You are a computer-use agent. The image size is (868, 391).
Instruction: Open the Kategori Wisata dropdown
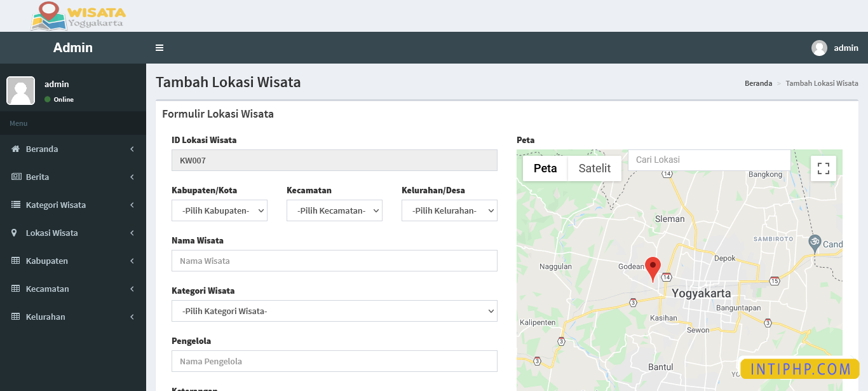tap(334, 311)
